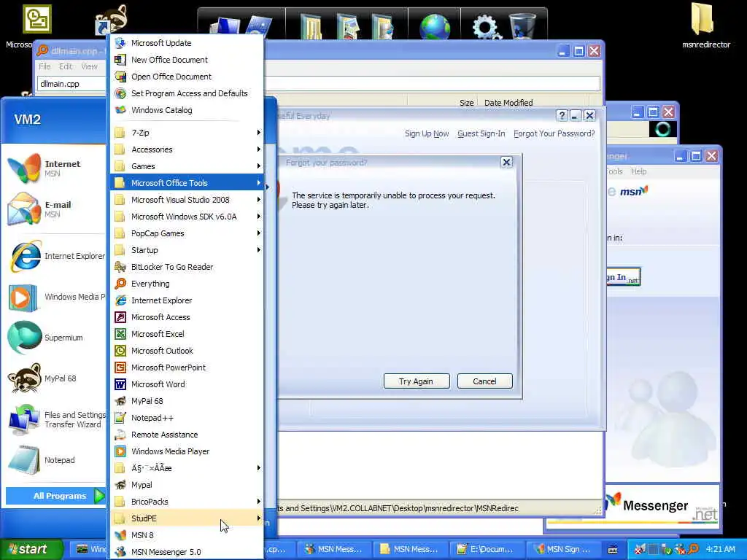The image size is (747, 560).
Task: Open BitLocker To Go Reader
Action: 187,267
